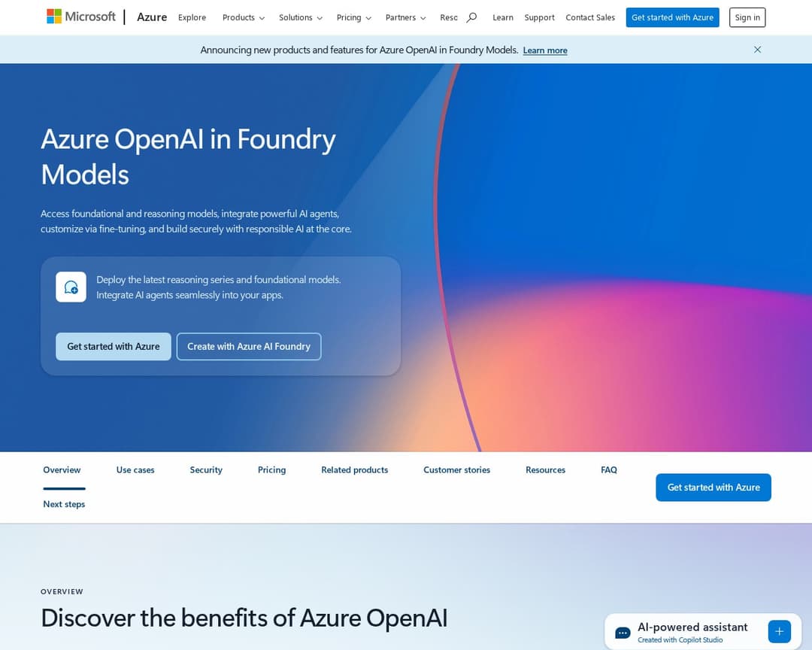
Task: Open the Azure home link
Action: (x=152, y=17)
